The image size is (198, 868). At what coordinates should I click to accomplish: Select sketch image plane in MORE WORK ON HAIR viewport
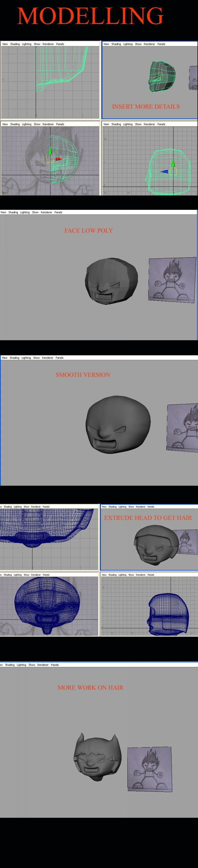click(x=150, y=769)
